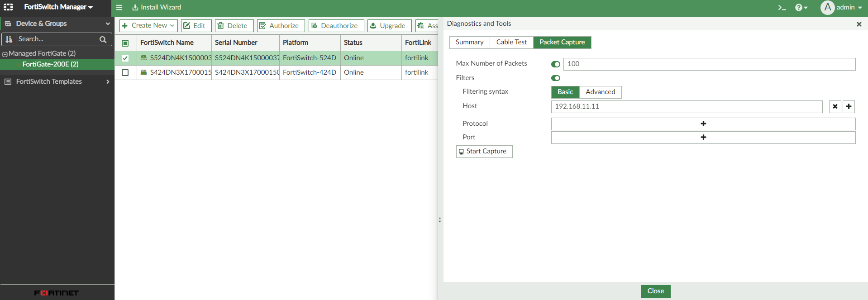
Task: Click the Device & Groups icon
Action: 8,24
